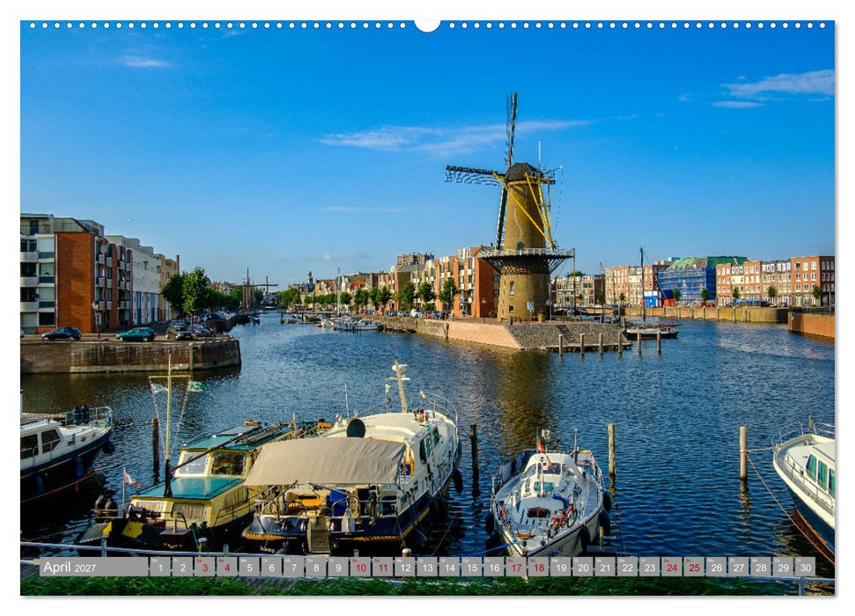The height and width of the screenshot is (616, 855).
Task: Pick the red-highlighted date 3
Action: (205, 567)
